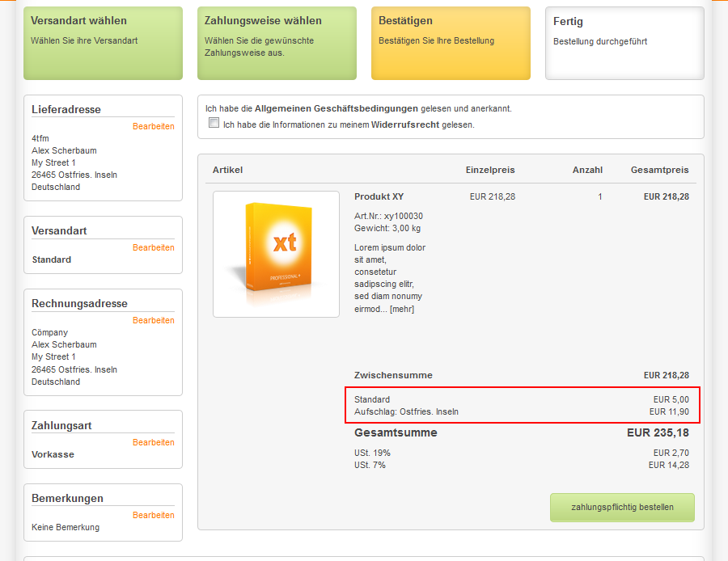Tick the Widerrufsrecht confirmation checkbox
Screen dimensions: 728x561
pos(214,124)
